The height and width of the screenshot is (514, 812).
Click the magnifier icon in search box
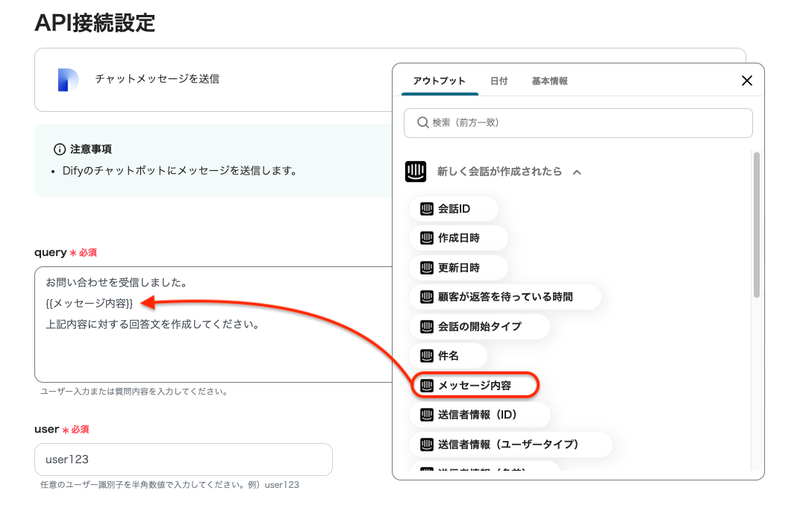coord(423,122)
